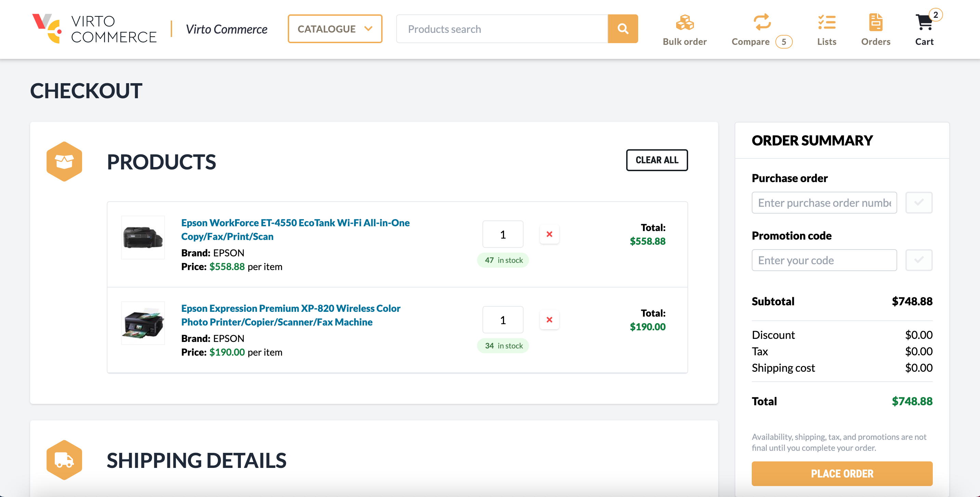
Task: Click the Clear All button
Action: click(657, 160)
